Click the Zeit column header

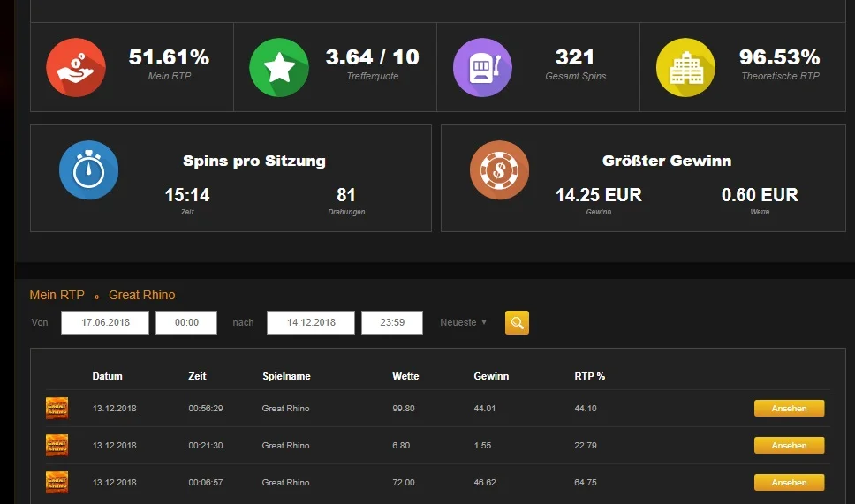pos(197,376)
